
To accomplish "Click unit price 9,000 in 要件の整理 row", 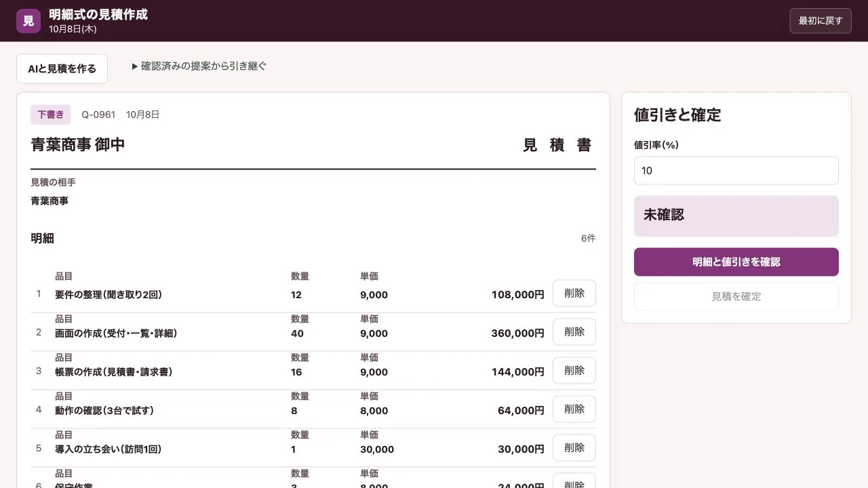I will pyautogui.click(x=374, y=295).
